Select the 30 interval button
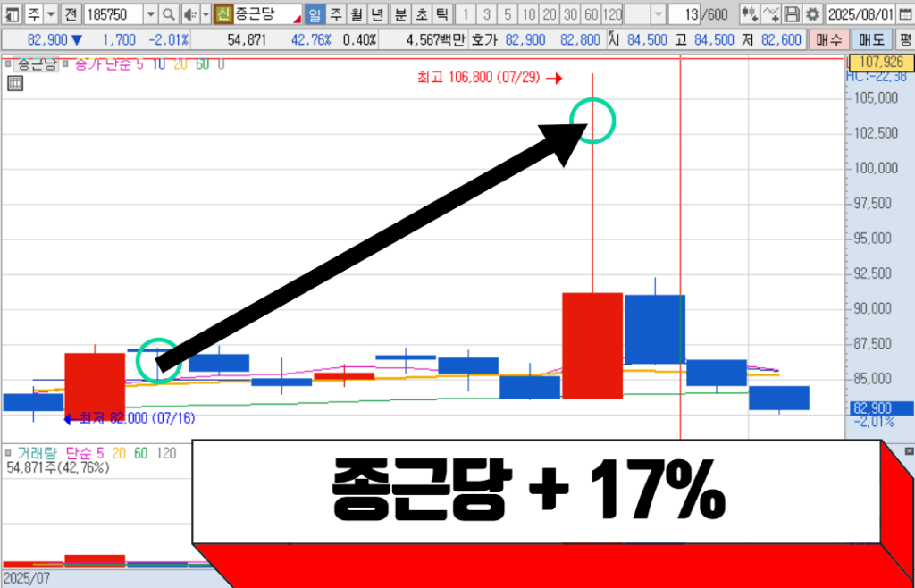This screenshot has width=915, height=588. click(570, 14)
